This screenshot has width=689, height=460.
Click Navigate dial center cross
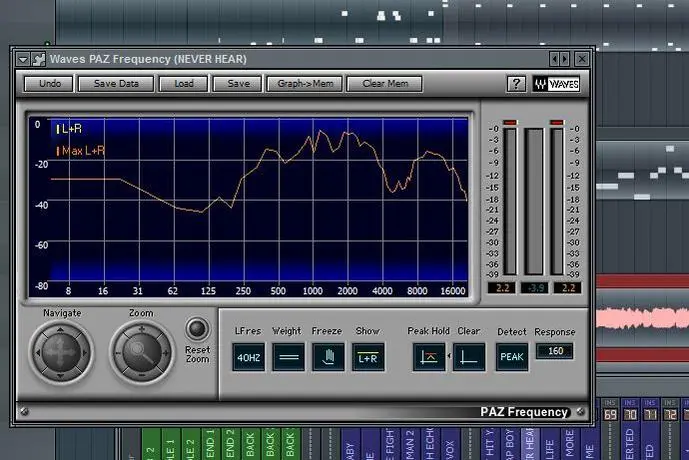pos(61,352)
